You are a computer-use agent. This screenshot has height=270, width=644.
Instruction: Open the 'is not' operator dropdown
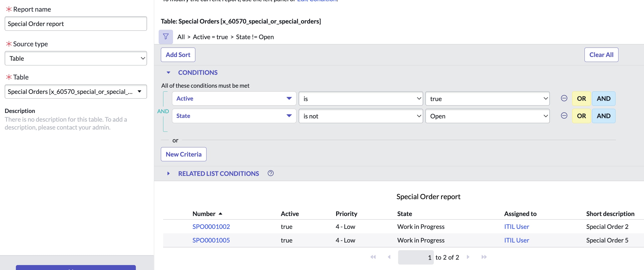[360, 116]
